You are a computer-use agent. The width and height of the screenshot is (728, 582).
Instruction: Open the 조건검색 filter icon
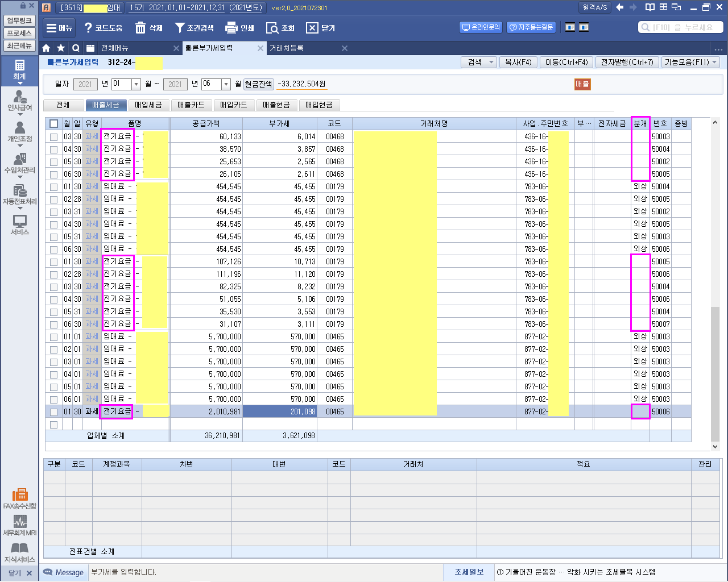click(x=180, y=28)
